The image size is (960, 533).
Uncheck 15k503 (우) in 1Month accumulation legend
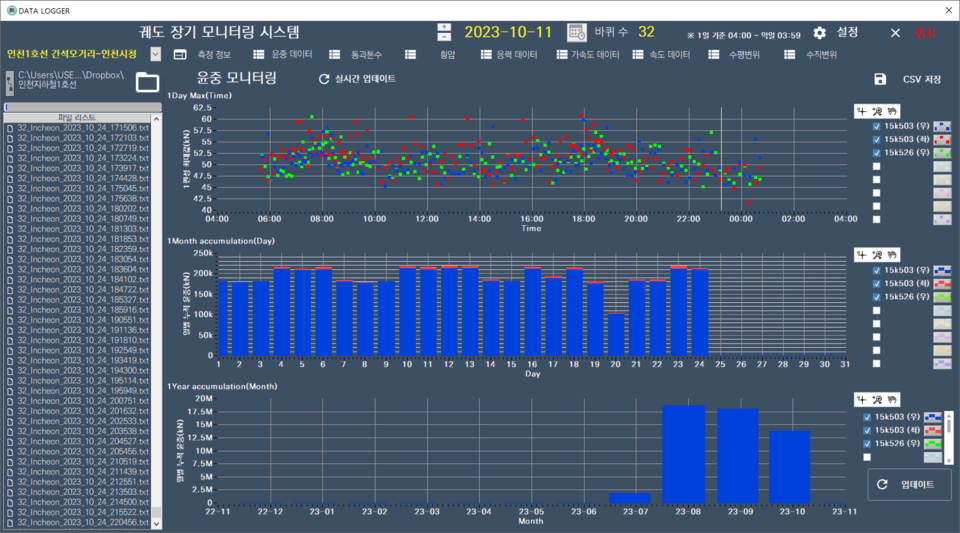[x=877, y=270]
